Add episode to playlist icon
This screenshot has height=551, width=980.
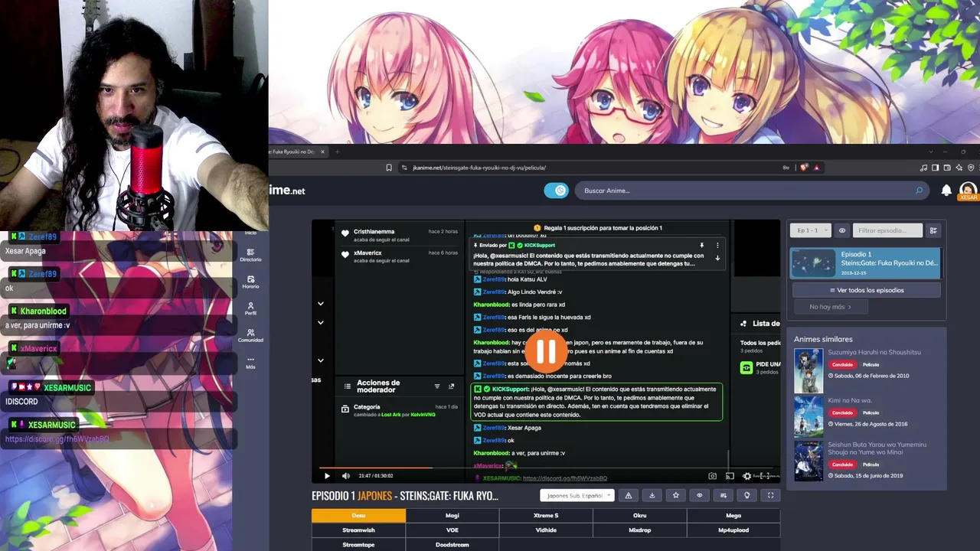tap(724, 495)
